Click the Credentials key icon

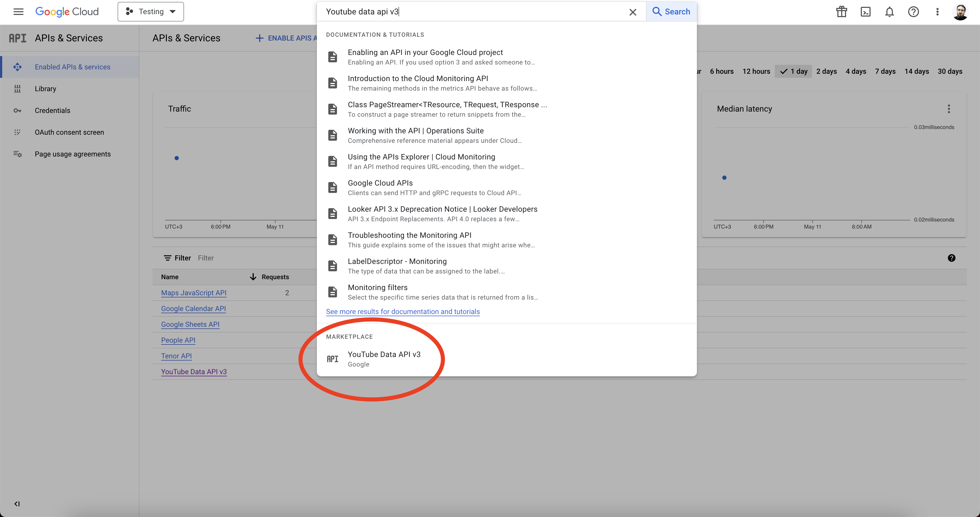(x=17, y=111)
